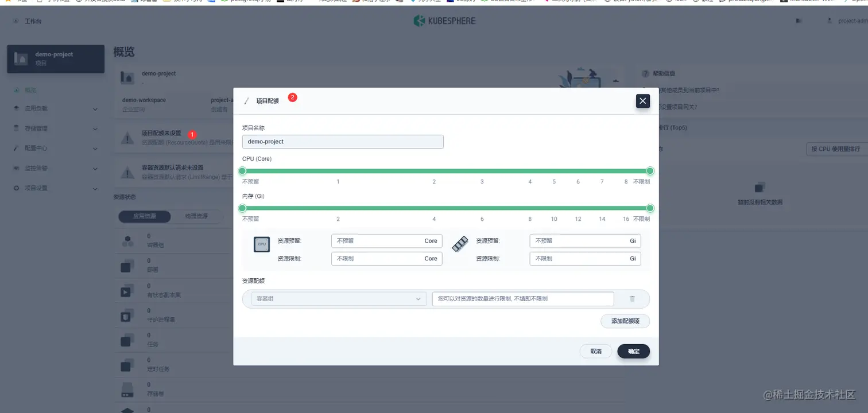
Task: Focus the resource quantity limit input field
Action: pyautogui.click(x=523, y=299)
